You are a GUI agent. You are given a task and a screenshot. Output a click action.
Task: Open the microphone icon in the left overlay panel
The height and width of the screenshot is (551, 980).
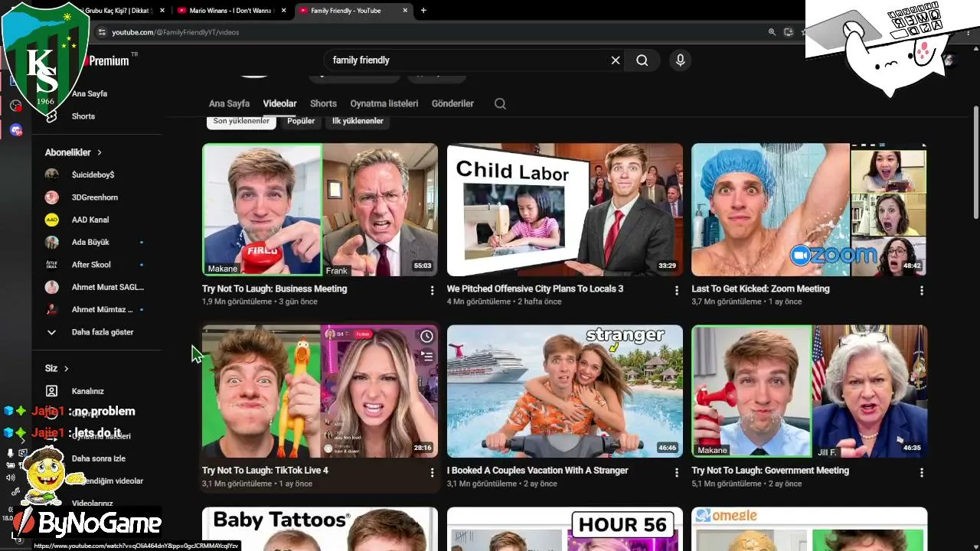pyautogui.click(x=11, y=453)
